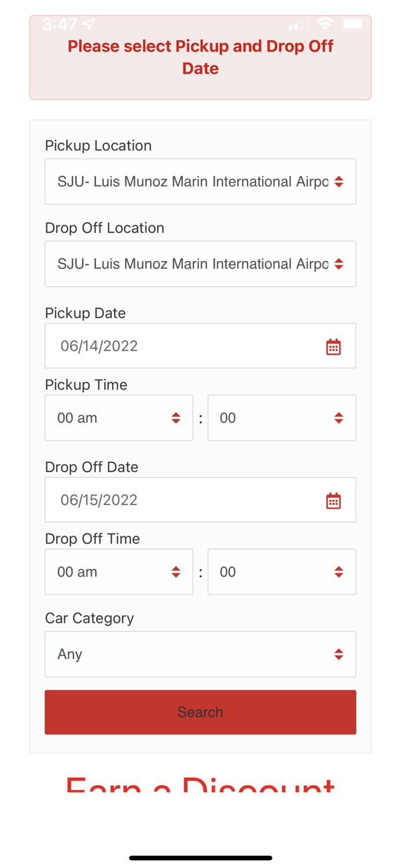Open the Drop Off Date calendar icon

click(x=333, y=501)
